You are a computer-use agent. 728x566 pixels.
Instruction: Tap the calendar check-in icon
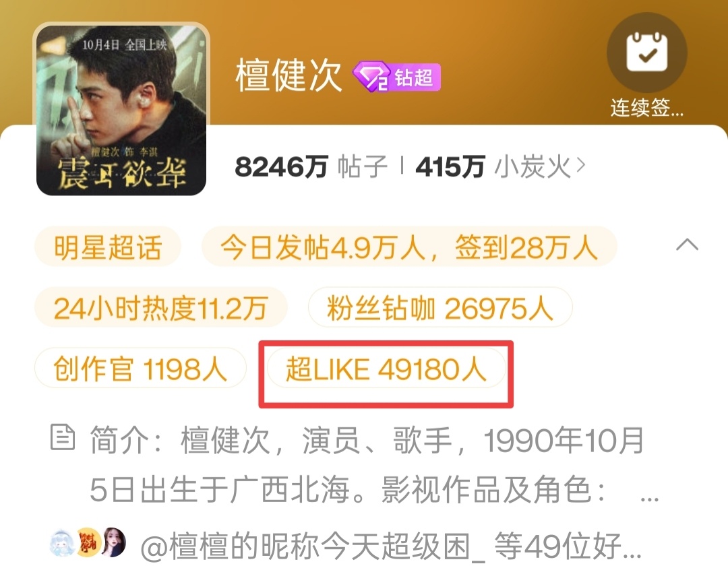pyautogui.click(x=646, y=52)
